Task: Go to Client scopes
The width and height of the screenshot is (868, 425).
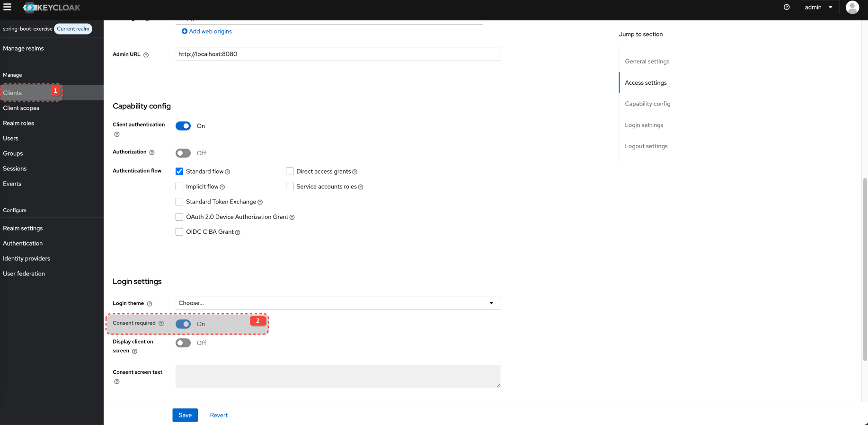Action: (x=21, y=108)
